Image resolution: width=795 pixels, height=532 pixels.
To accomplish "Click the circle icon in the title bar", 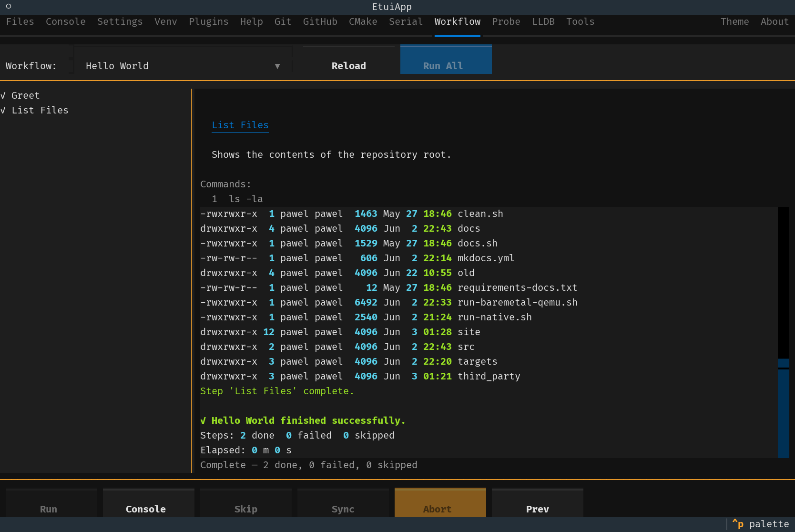I will [x=9, y=6].
